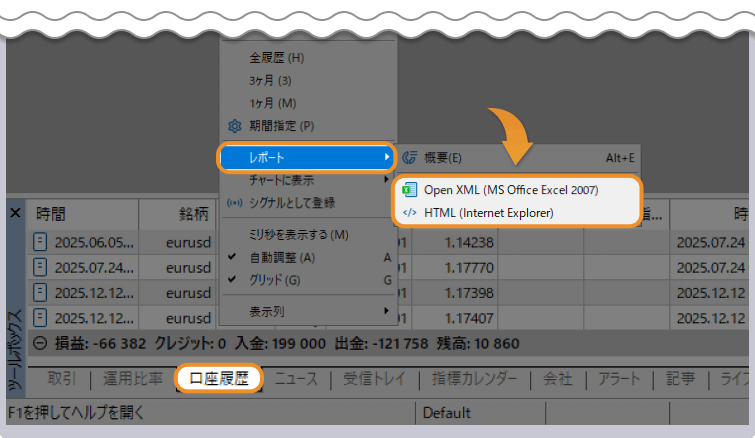Expand the 表示列 submenu arrow
This screenshot has width=755, height=438.
click(387, 311)
